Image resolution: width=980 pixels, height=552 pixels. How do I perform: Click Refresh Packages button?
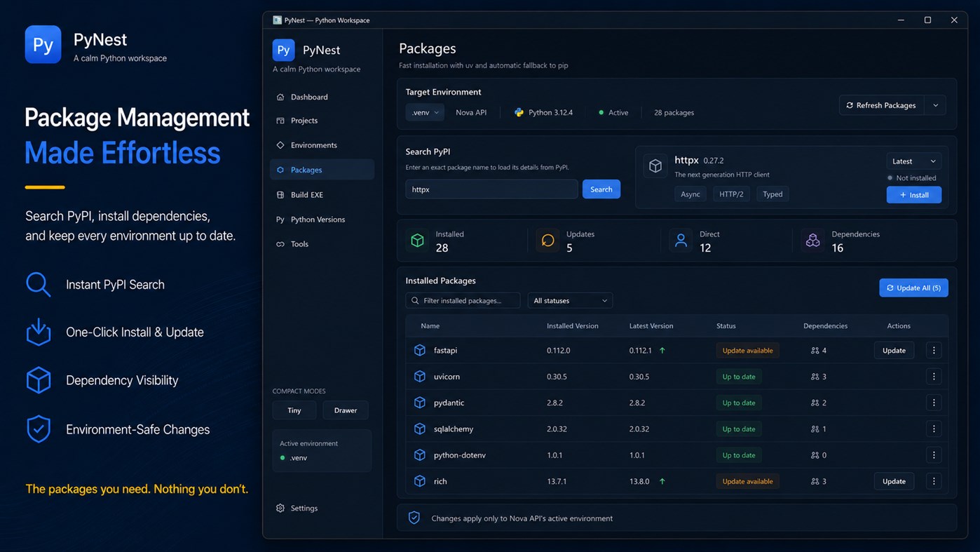[x=882, y=105]
